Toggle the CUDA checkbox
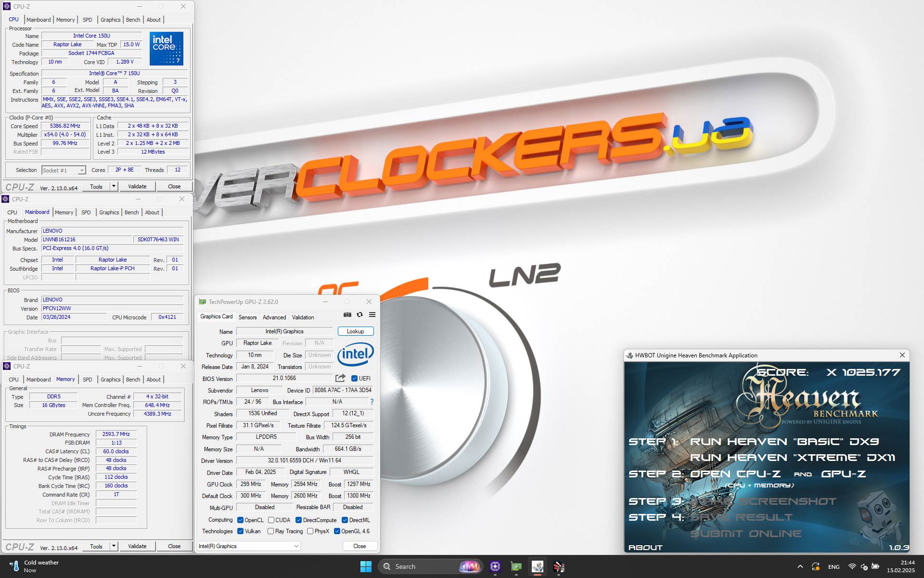 point(271,520)
